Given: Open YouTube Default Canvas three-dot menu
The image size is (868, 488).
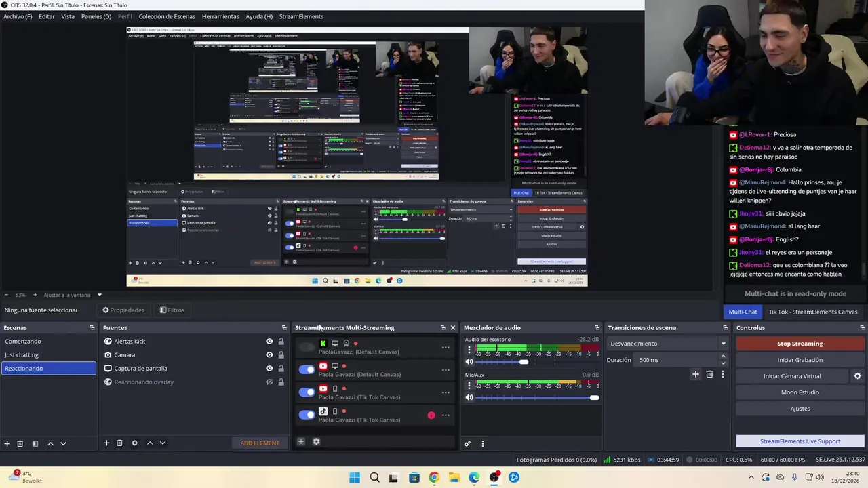Looking at the screenshot, I should pos(446,370).
